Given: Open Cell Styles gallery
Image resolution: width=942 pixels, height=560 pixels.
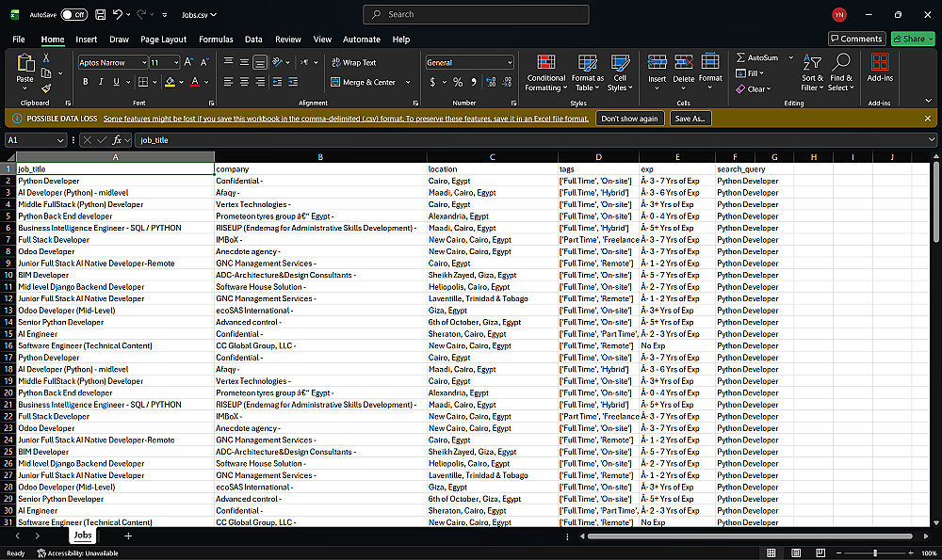Looking at the screenshot, I should (620, 72).
